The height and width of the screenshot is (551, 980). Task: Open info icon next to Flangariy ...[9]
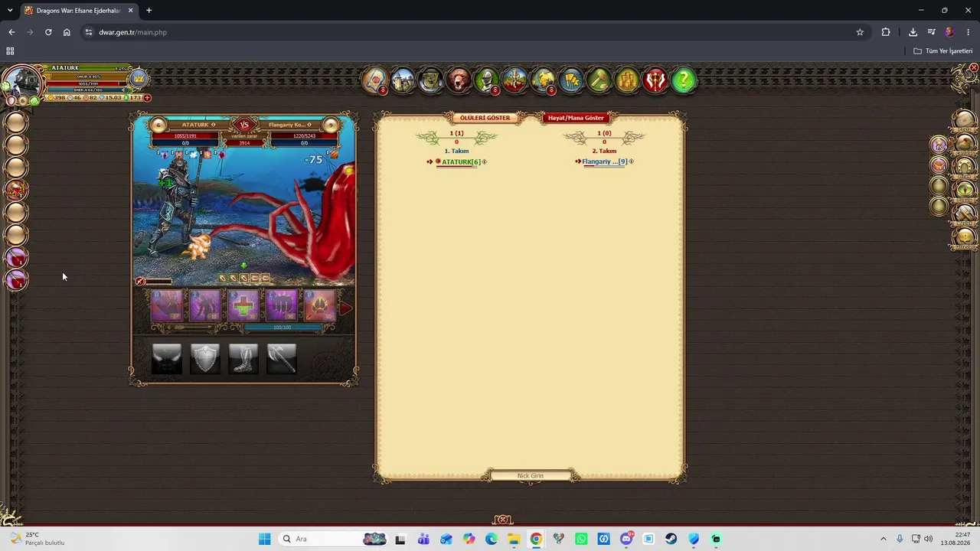632,161
